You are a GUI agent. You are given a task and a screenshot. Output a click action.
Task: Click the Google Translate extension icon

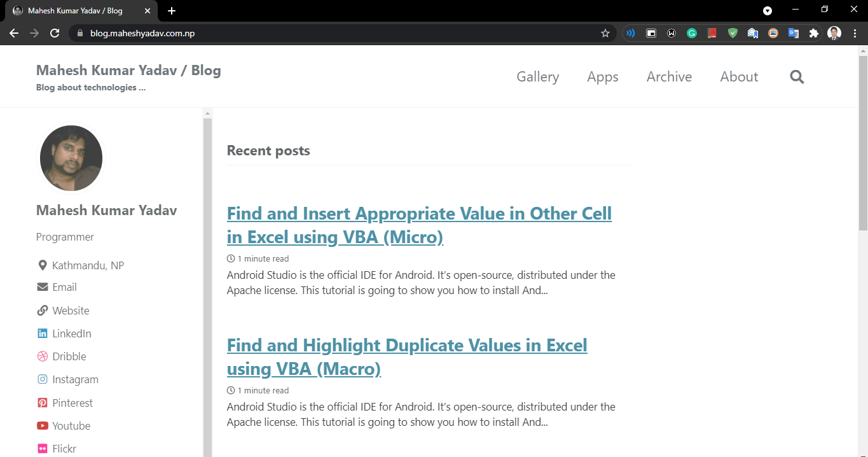(x=793, y=33)
